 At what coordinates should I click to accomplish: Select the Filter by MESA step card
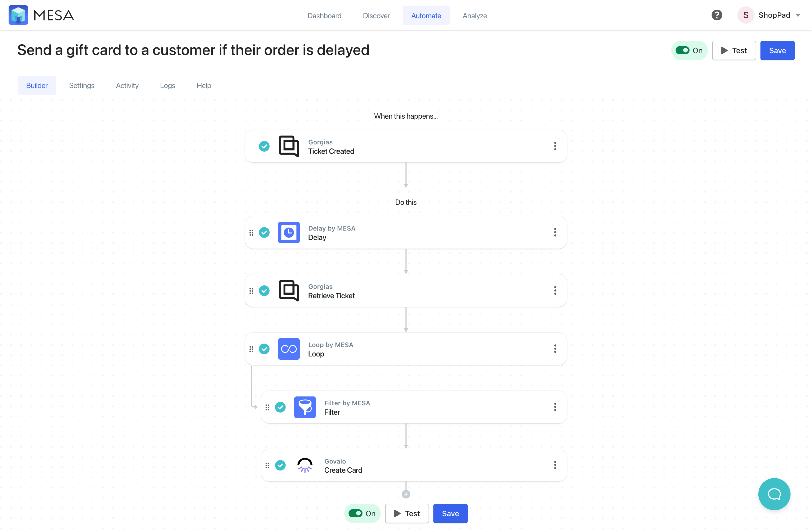(414, 407)
